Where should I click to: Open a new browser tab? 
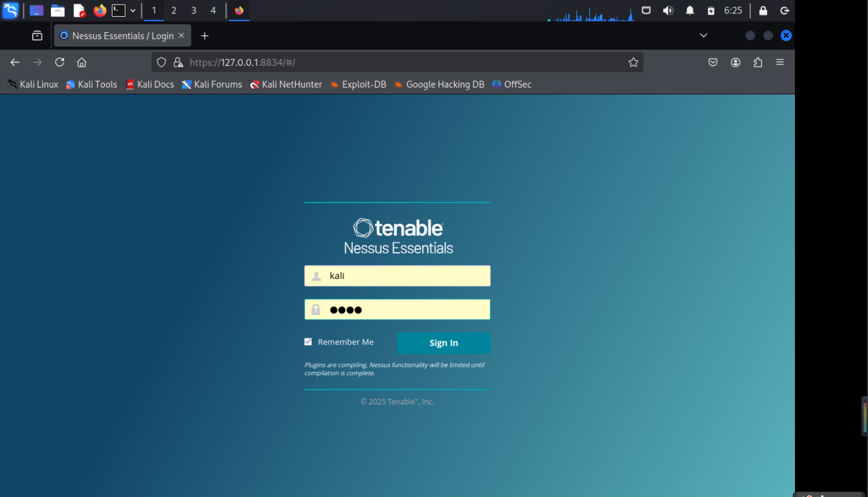coord(205,36)
